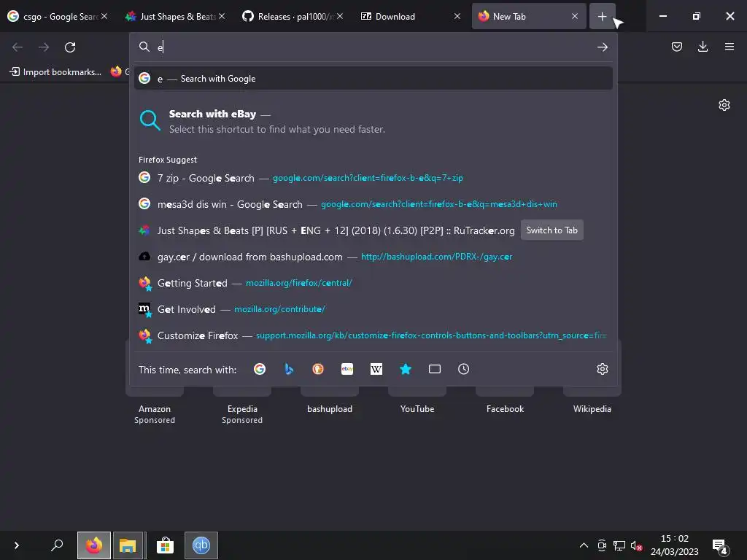Close the Releases GitHub tab
Image resolution: width=747 pixels, height=560 pixels.
340,16
